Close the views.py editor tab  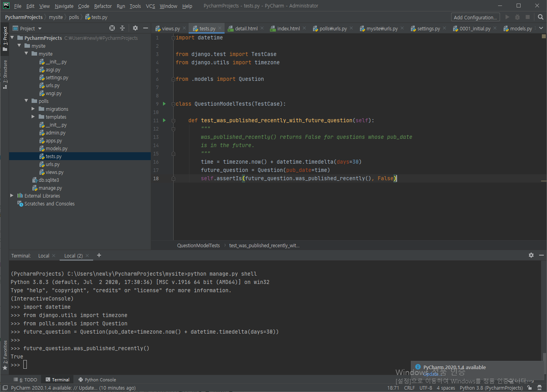click(184, 28)
